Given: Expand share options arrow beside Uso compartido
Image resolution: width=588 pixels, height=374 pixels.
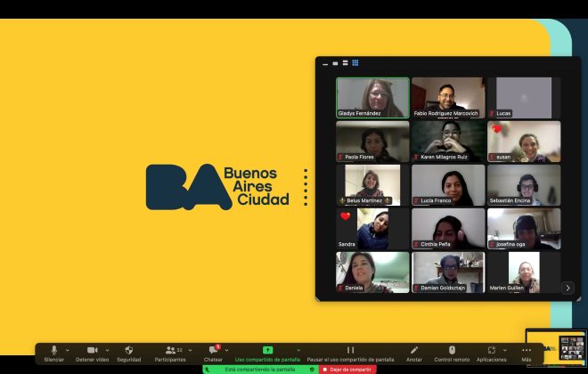Looking at the screenshot, I should click(x=298, y=350).
